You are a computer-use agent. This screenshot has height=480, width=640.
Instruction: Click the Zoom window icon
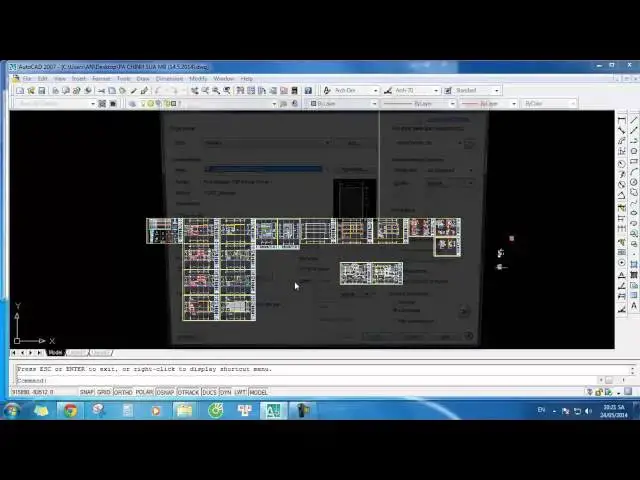(x=216, y=91)
